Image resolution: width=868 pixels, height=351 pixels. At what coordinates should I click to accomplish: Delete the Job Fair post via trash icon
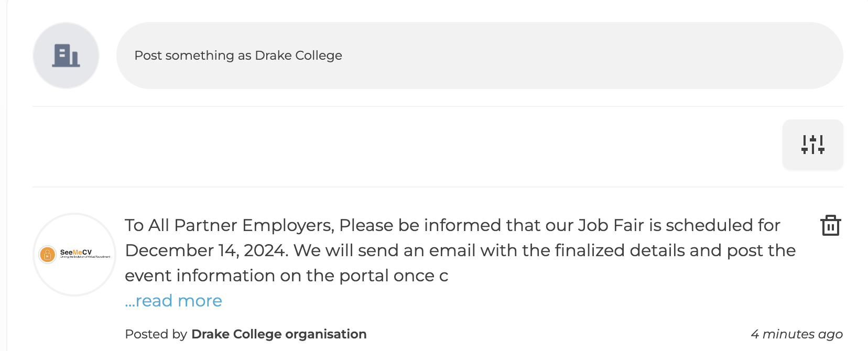pyautogui.click(x=830, y=225)
